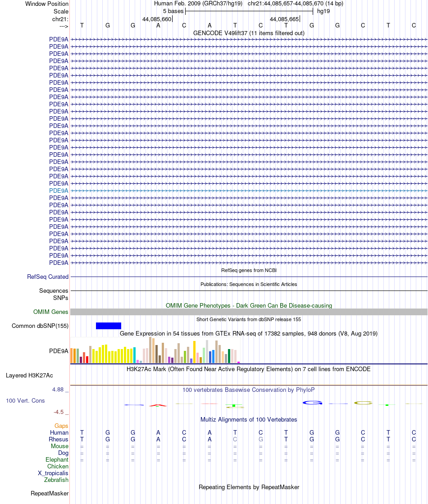Click the Rhesus alignment row label

[58, 440]
